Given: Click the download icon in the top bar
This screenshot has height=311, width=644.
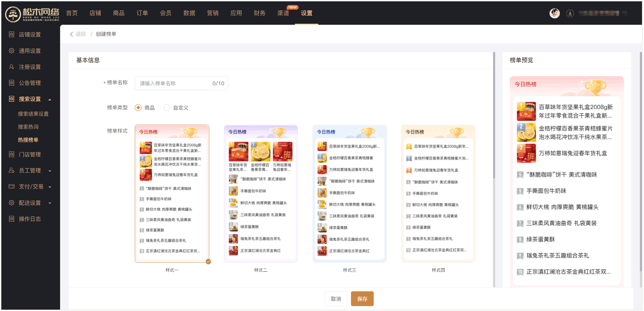Looking at the screenshot, I should (x=570, y=13).
